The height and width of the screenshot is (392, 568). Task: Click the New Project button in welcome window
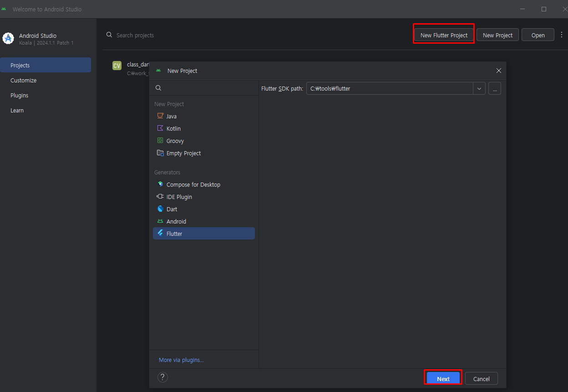pos(497,35)
